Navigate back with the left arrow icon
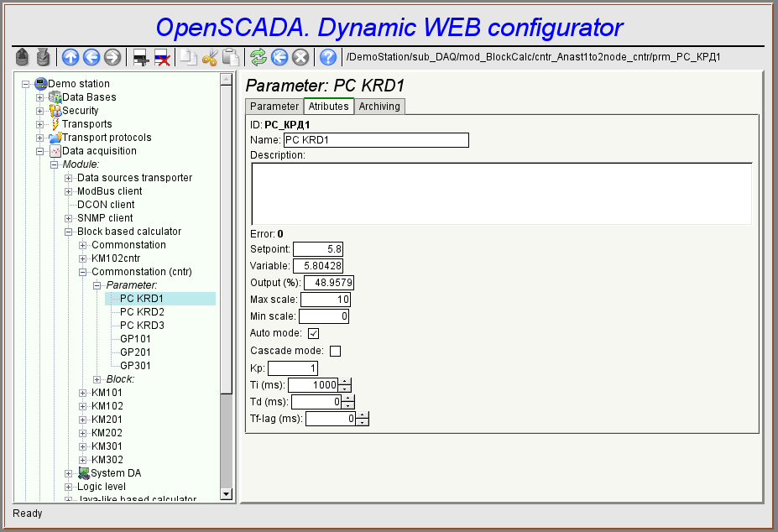This screenshot has height=532, width=778. [x=91, y=58]
